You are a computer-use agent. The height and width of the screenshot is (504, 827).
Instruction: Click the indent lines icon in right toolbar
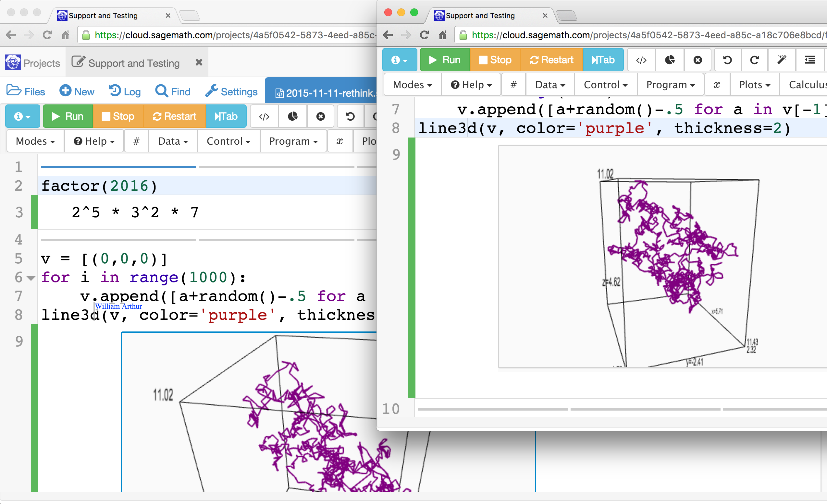point(809,60)
